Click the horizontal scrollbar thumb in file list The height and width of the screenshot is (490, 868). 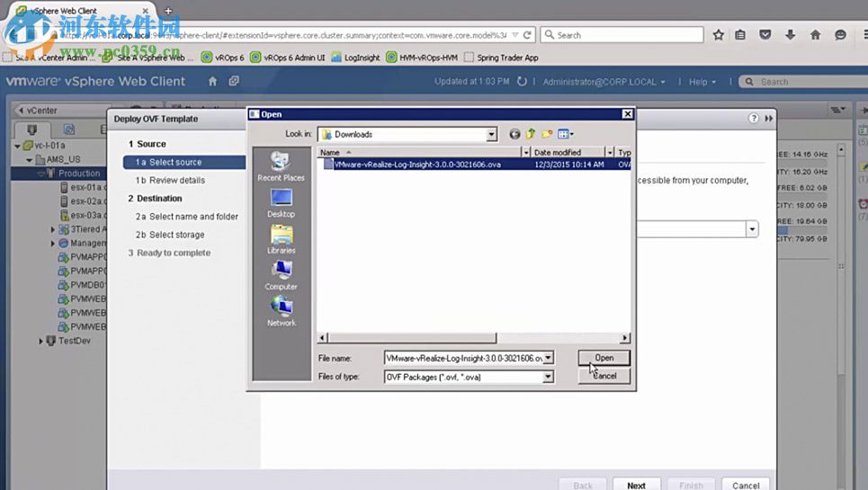[x=412, y=337]
